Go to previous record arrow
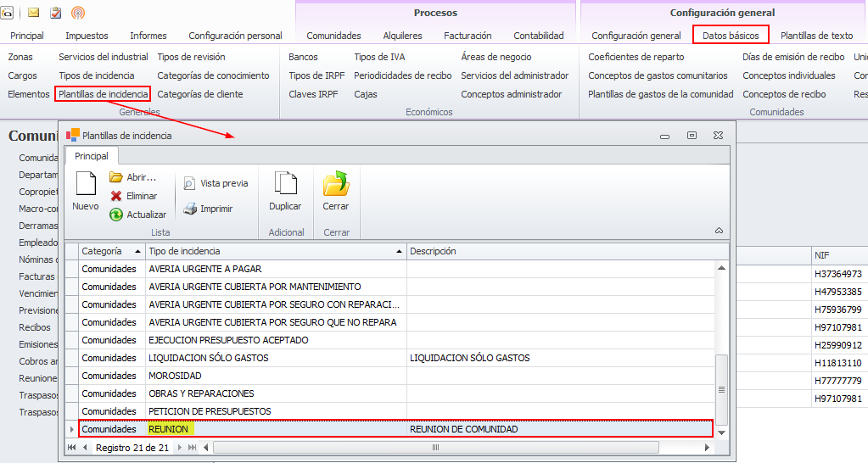The image size is (868, 463). [x=85, y=448]
